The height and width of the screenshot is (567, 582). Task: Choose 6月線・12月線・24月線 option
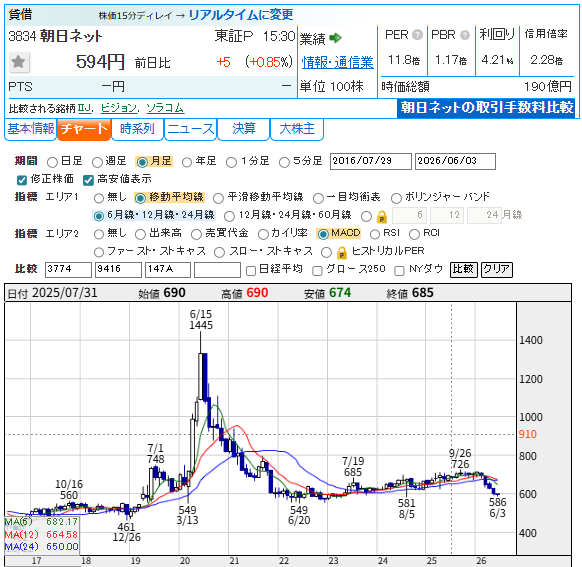(x=99, y=216)
